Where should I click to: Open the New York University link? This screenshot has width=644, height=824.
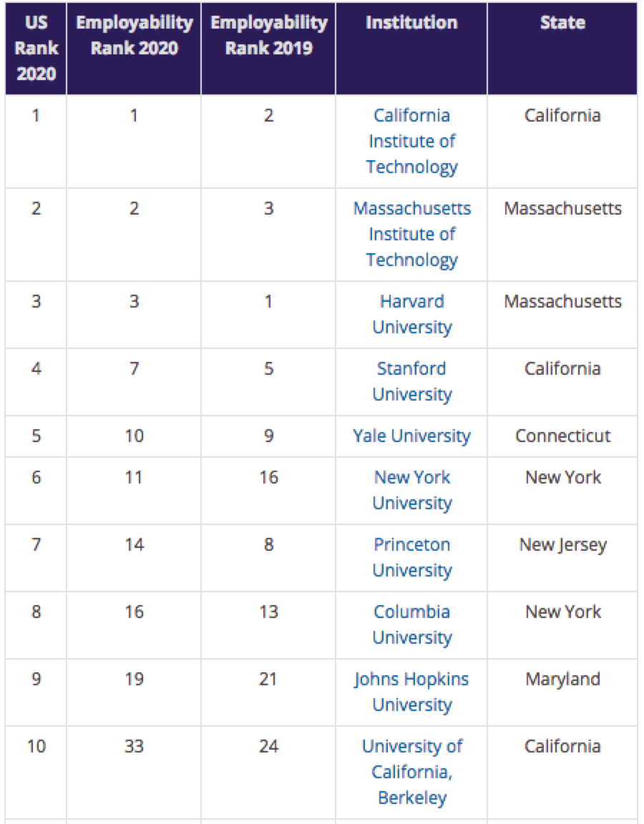pos(411,490)
